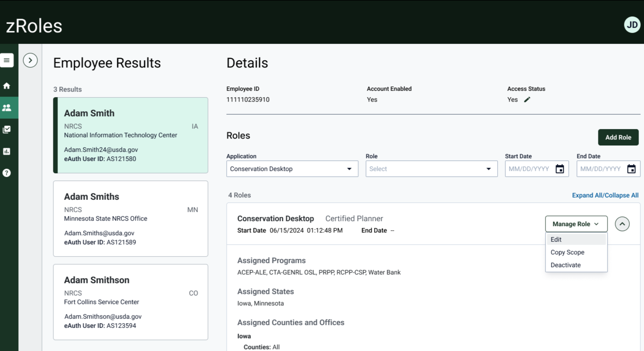Image resolution: width=644 pixels, height=351 pixels.
Task: Select the Adam Smiths employee card
Action: (131, 219)
